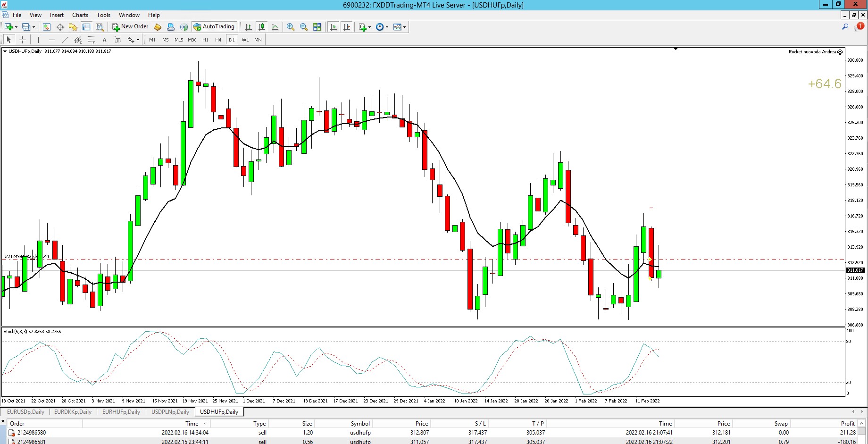Tile chart windows icon
The width and height of the screenshot is (868, 444).
click(317, 27)
